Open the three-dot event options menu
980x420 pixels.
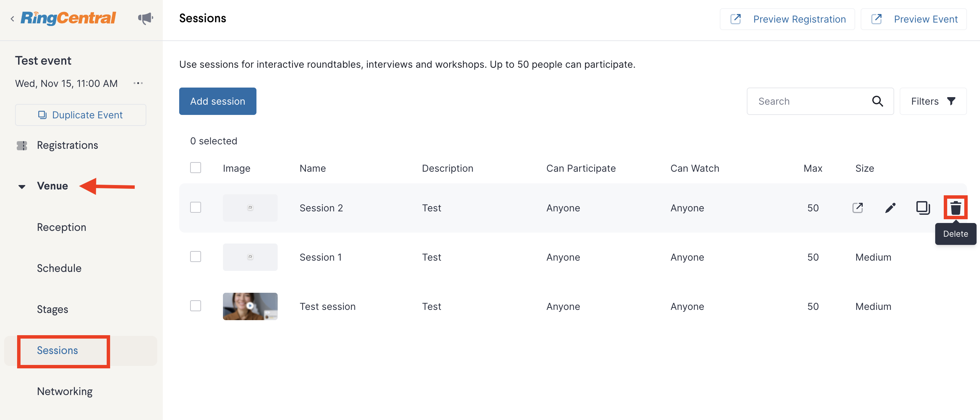pos(138,83)
